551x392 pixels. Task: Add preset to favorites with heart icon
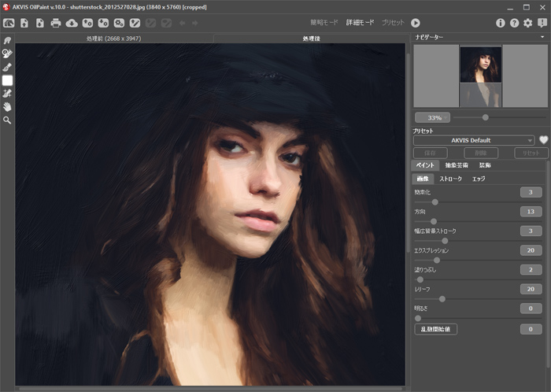pos(542,140)
